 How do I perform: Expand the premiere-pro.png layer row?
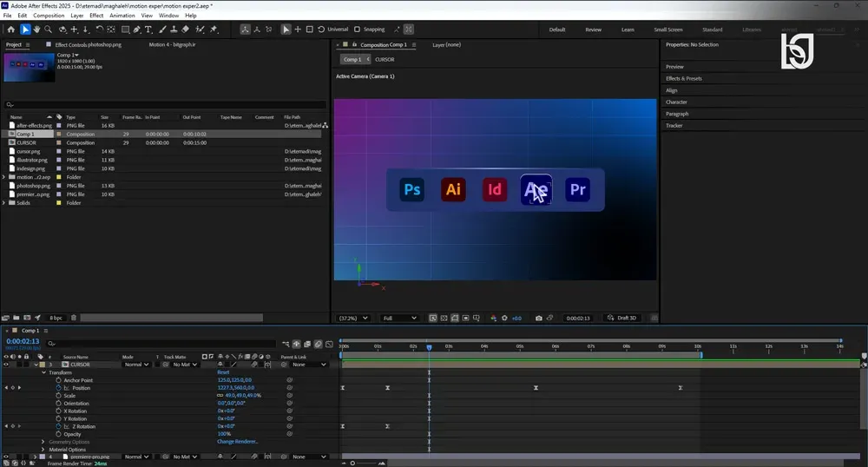pyautogui.click(x=36, y=457)
